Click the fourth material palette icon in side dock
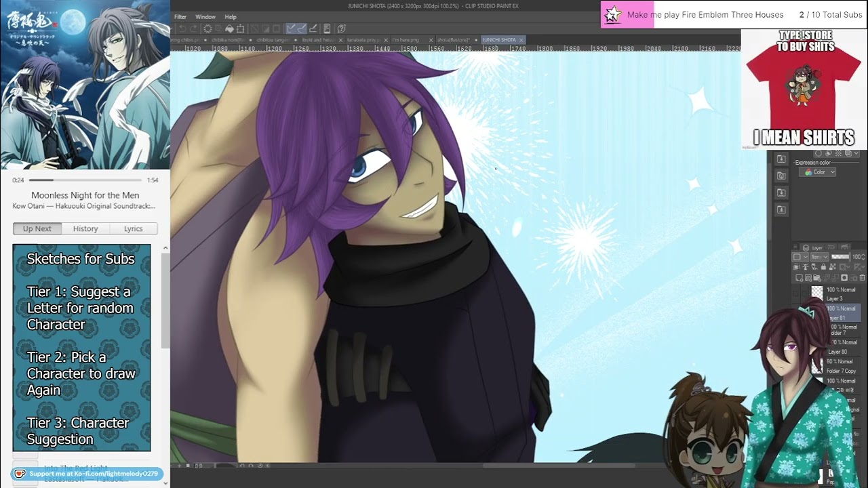868x488 pixels. click(781, 209)
